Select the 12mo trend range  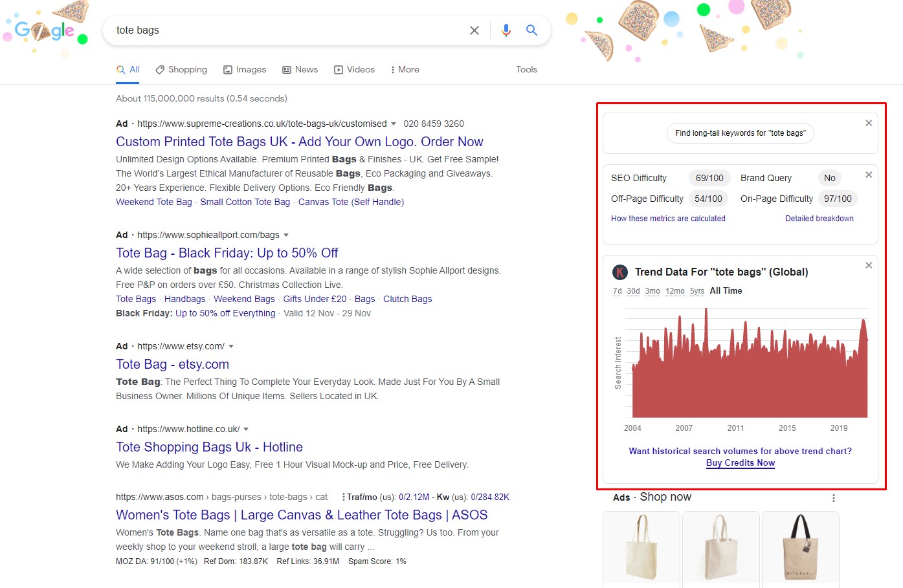click(675, 291)
